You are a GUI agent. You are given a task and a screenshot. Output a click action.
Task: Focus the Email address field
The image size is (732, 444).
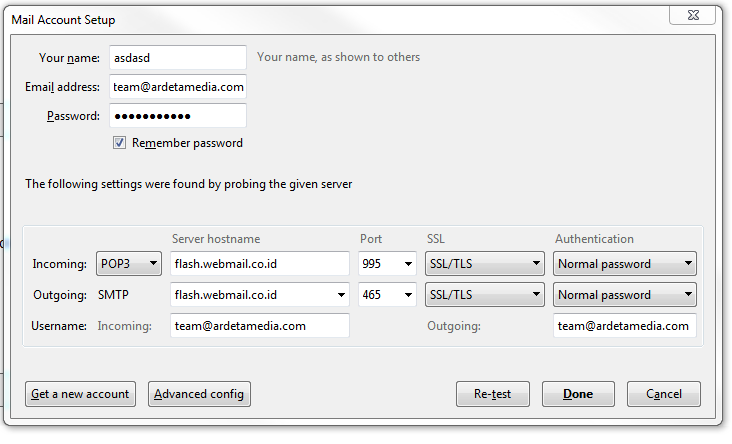pos(176,87)
